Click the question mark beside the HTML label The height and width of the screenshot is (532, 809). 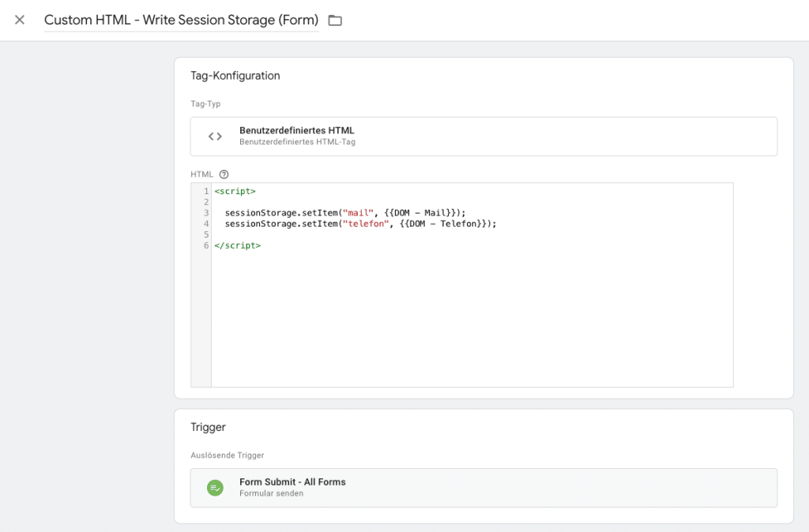click(x=224, y=174)
